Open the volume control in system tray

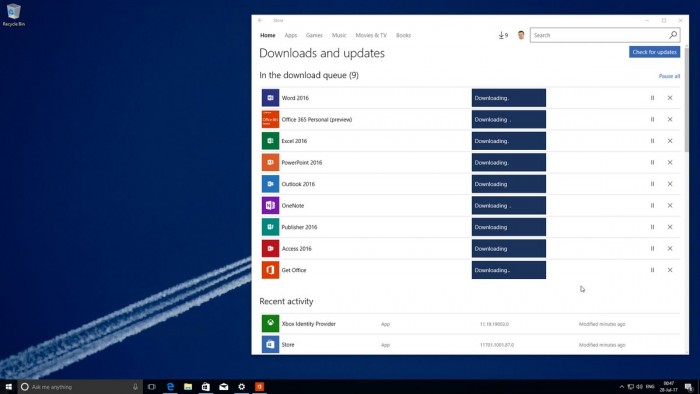pos(639,387)
